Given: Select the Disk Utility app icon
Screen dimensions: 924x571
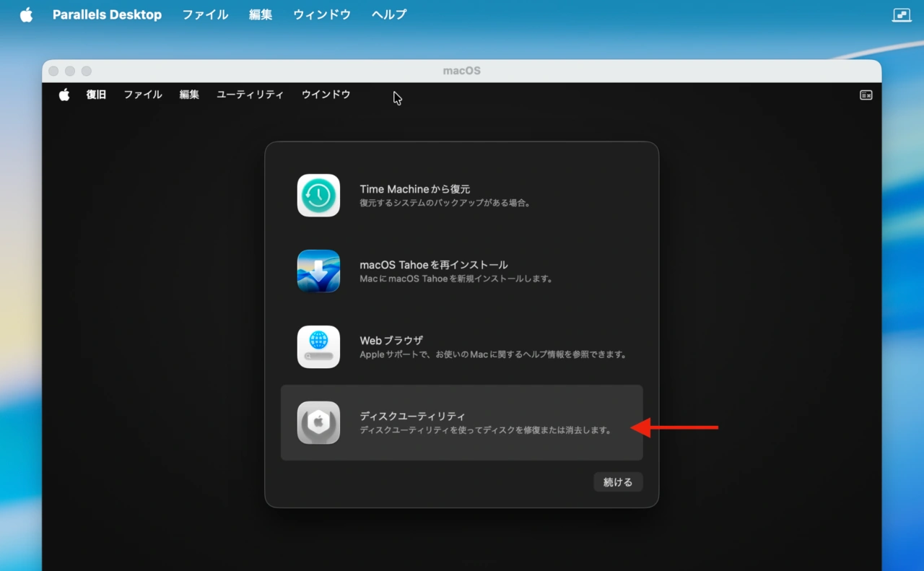Looking at the screenshot, I should point(318,424).
